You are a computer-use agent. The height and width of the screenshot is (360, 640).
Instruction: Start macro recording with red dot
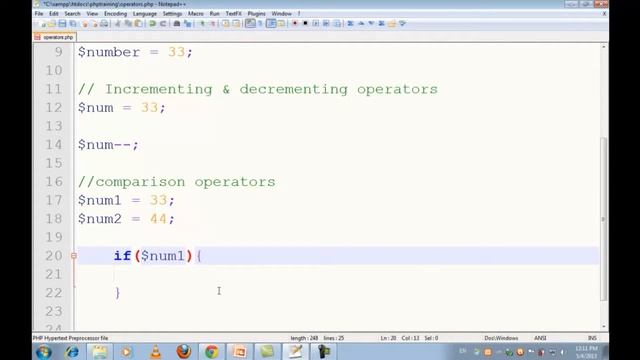point(295,24)
